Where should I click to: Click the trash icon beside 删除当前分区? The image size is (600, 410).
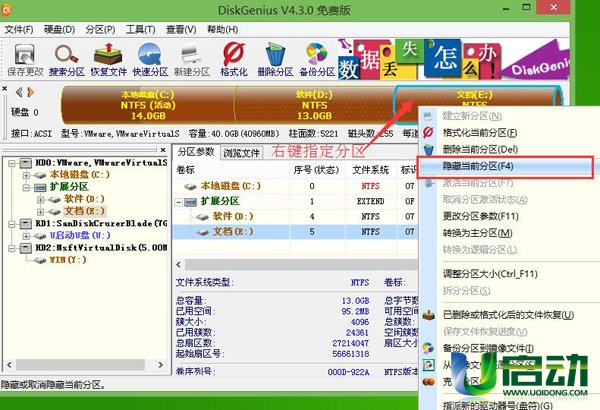(x=429, y=149)
